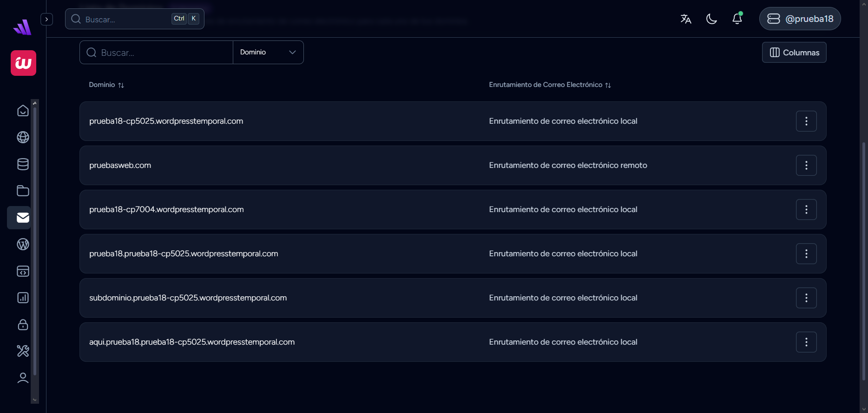Open the actions menu for pruebasweb.com
Viewport: 868px width, 413px height.
pyautogui.click(x=806, y=165)
